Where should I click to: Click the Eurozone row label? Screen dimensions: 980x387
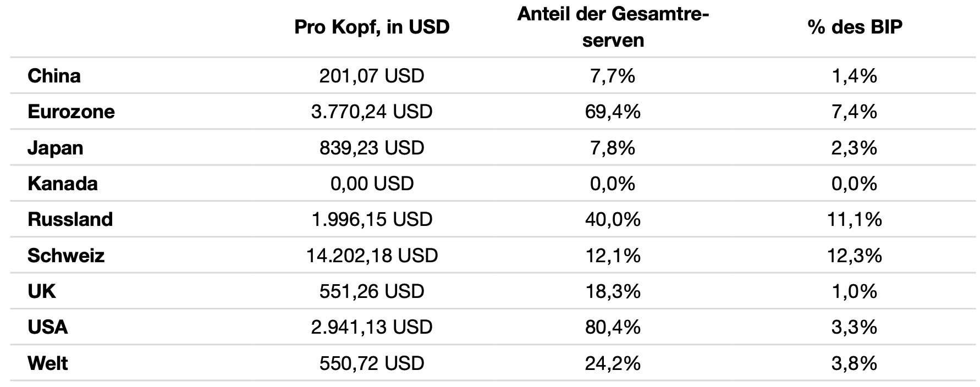71,112
